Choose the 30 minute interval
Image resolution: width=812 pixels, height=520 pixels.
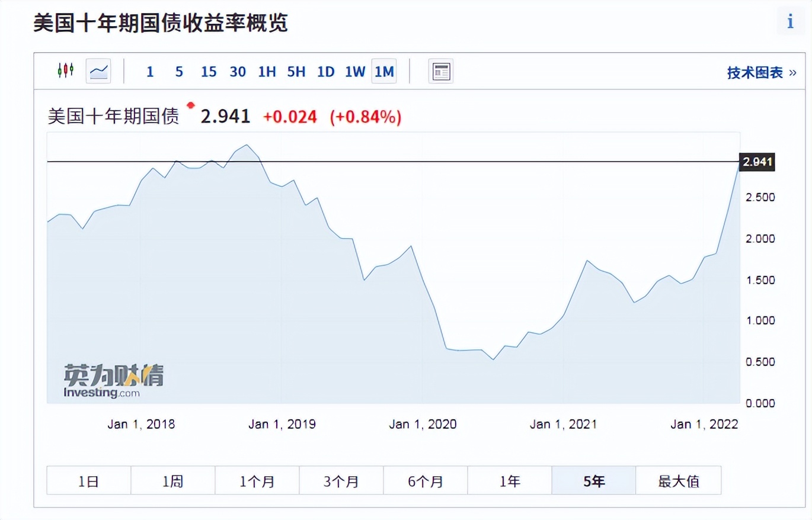click(x=238, y=72)
